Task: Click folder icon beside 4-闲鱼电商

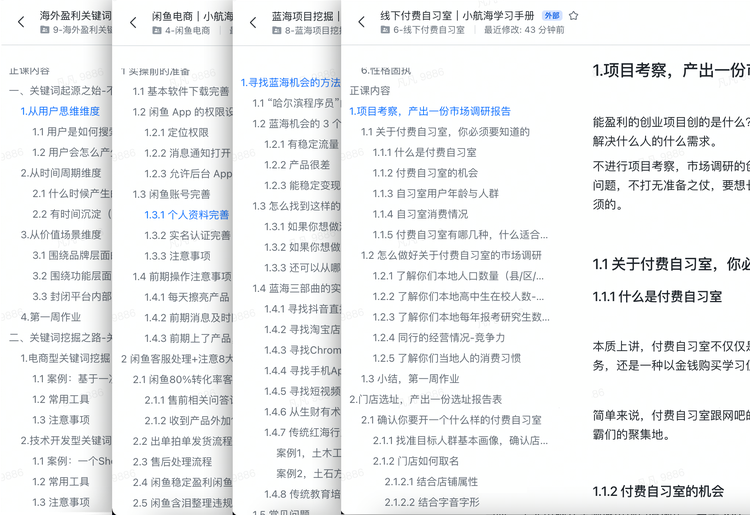Action: 156,31
